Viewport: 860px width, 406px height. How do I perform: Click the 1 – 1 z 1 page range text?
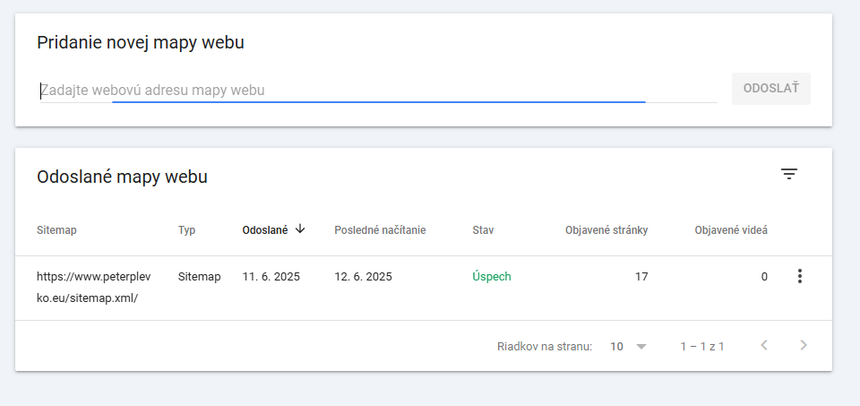702,346
